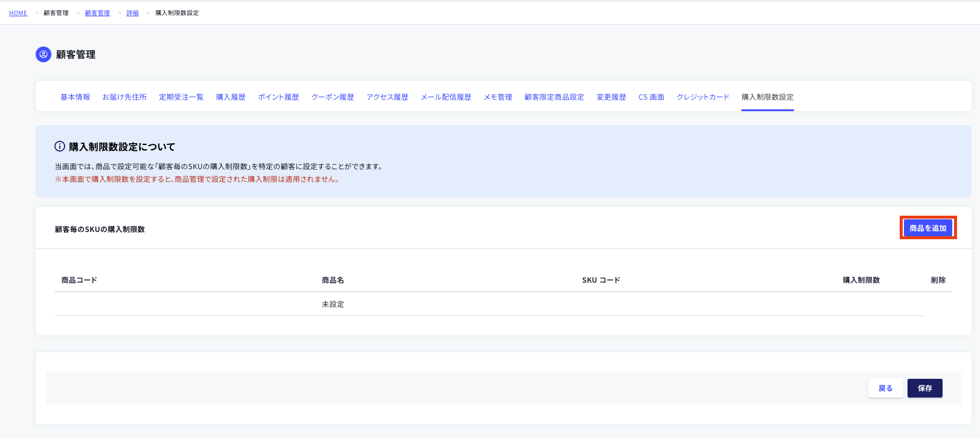The image size is (980, 438).
Task: Click the info icon beside 購入制限数設定について
Action: (x=60, y=146)
